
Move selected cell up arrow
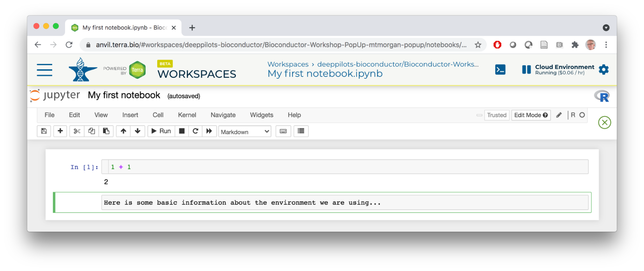[123, 131]
